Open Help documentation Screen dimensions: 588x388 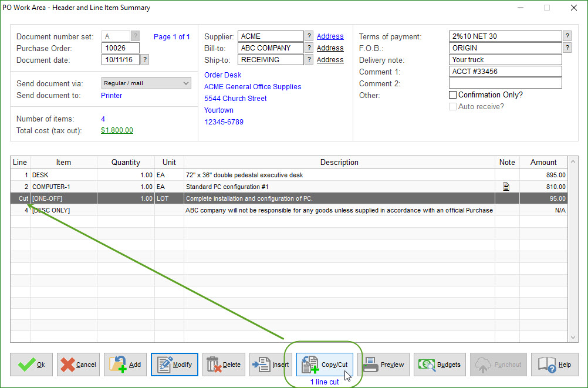pyautogui.click(x=555, y=365)
